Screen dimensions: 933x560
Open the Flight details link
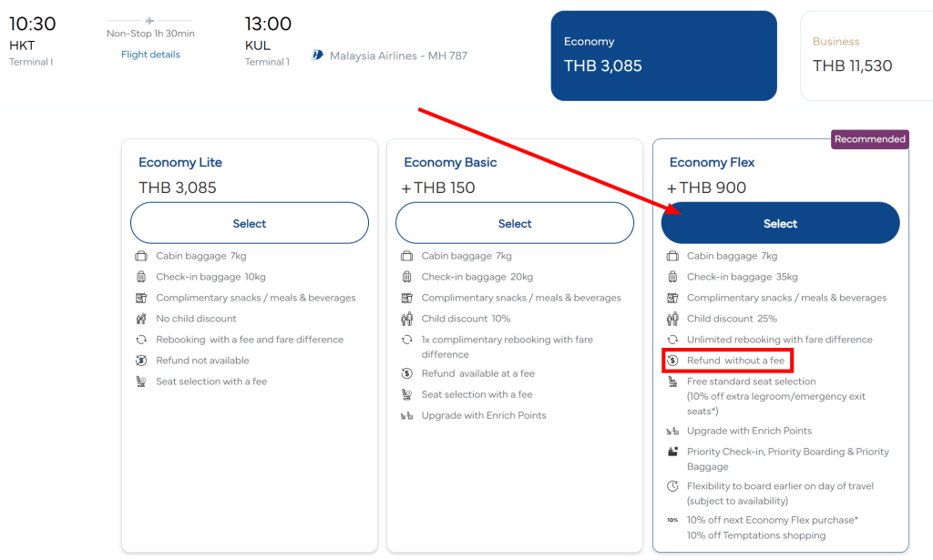click(150, 54)
